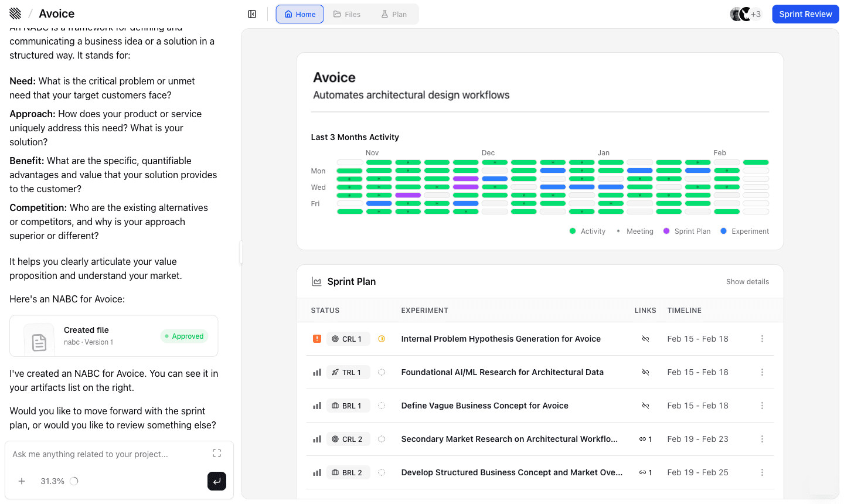Viewport: 844px width, 504px height.
Task: Switch to the Plan tab
Action: (x=394, y=14)
